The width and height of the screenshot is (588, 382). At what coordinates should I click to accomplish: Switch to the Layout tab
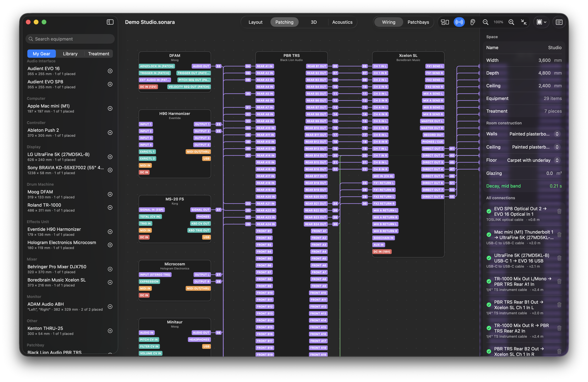pos(256,22)
